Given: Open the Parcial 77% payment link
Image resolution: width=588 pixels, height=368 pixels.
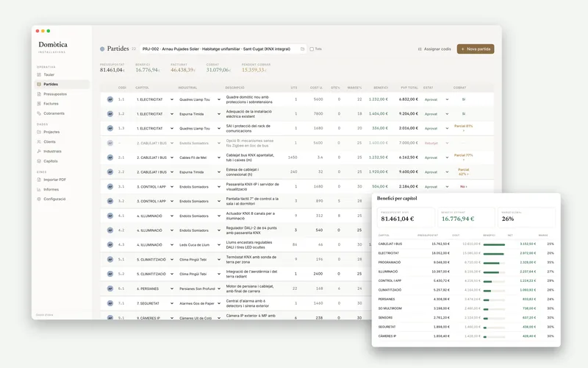Looking at the screenshot, I should [464, 158].
